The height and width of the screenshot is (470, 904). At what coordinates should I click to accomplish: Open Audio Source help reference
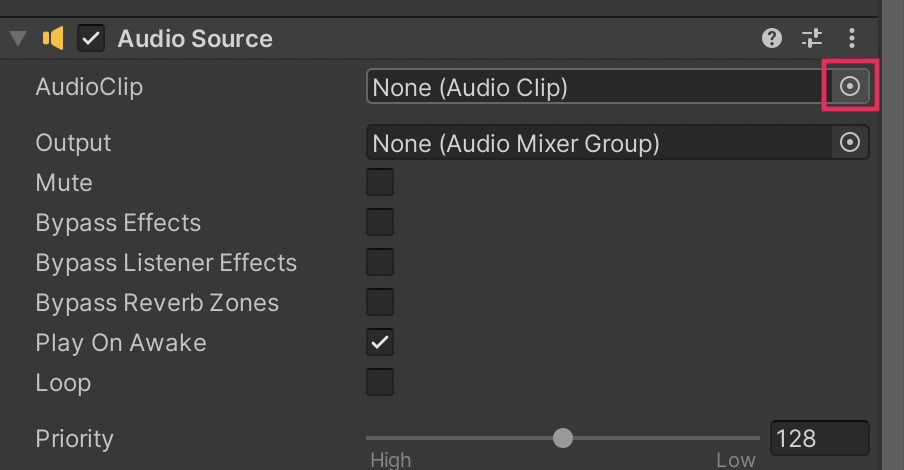tap(771, 39)
